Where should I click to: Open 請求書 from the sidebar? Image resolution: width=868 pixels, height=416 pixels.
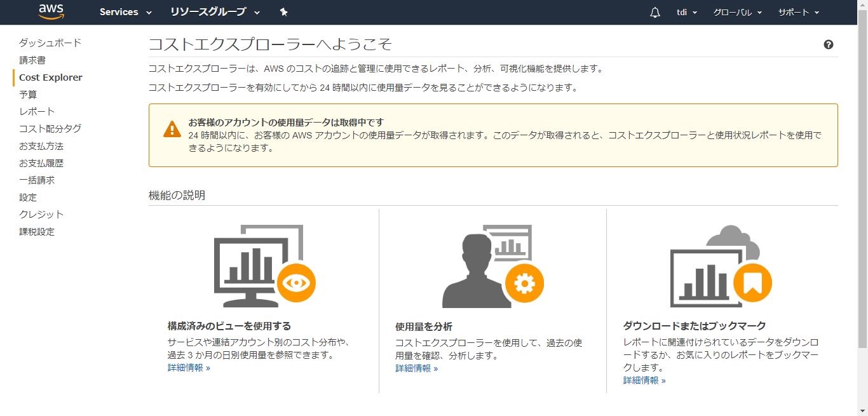click(x=32, y=60)
